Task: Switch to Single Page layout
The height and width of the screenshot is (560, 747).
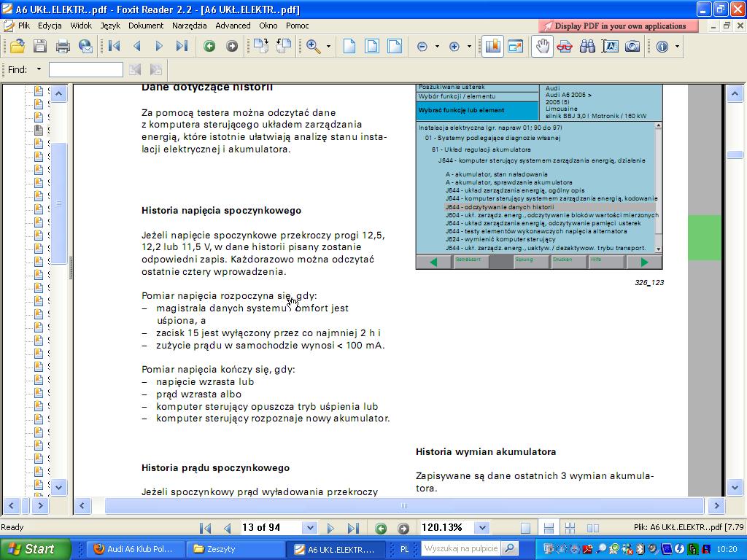Action: click(x=525, y=528)
